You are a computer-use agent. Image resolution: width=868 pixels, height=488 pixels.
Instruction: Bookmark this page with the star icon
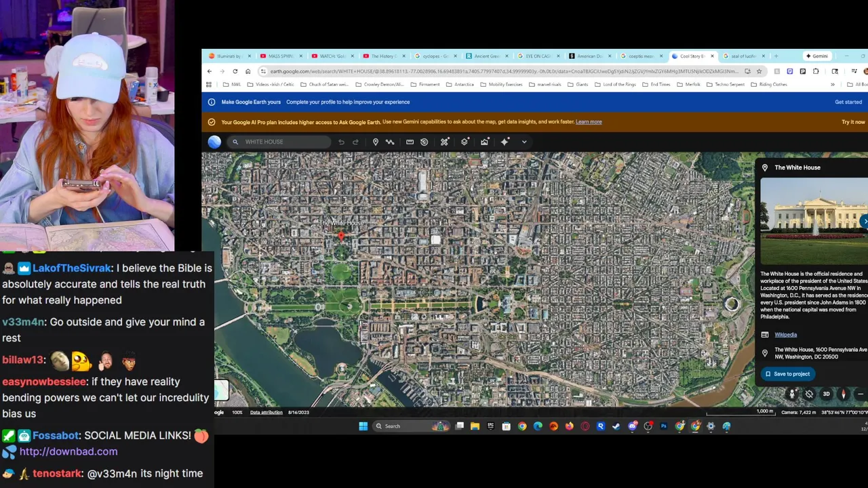point(759,71)
